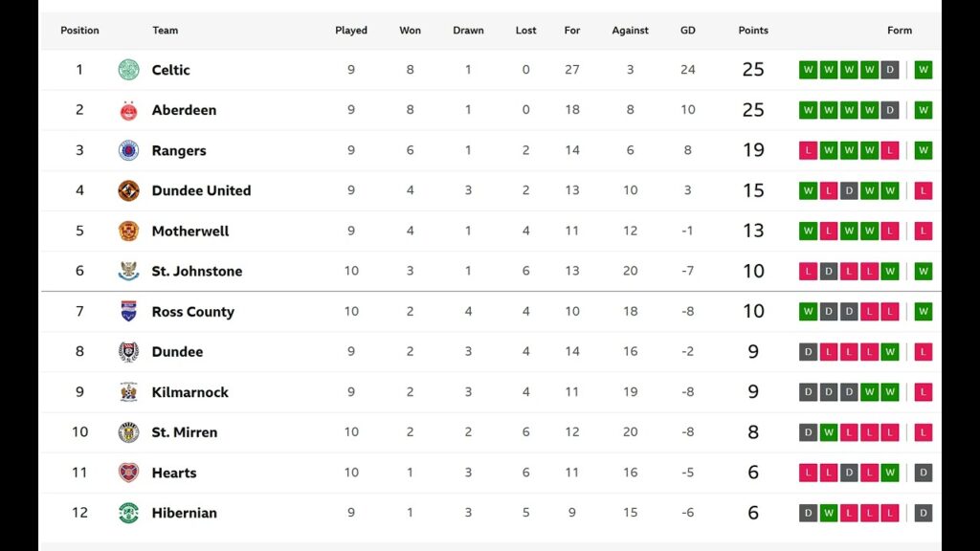The height and width of the screenshot is (551, 980).
Task: Click the Ross County crest icon
Action: point(128,311)
